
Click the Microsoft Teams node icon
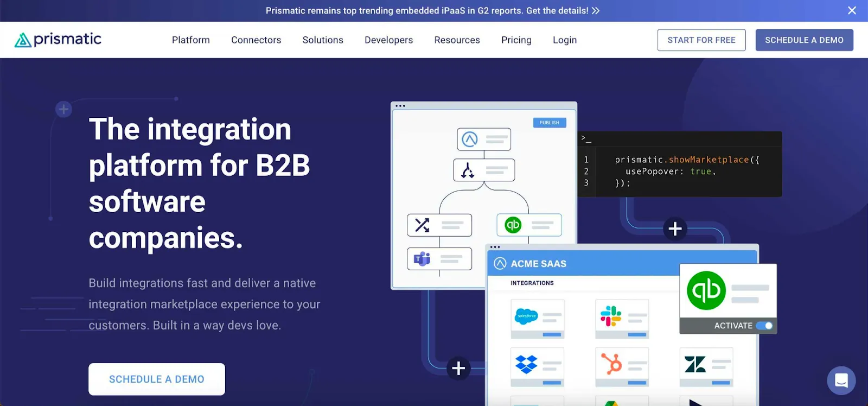[422, 259]
